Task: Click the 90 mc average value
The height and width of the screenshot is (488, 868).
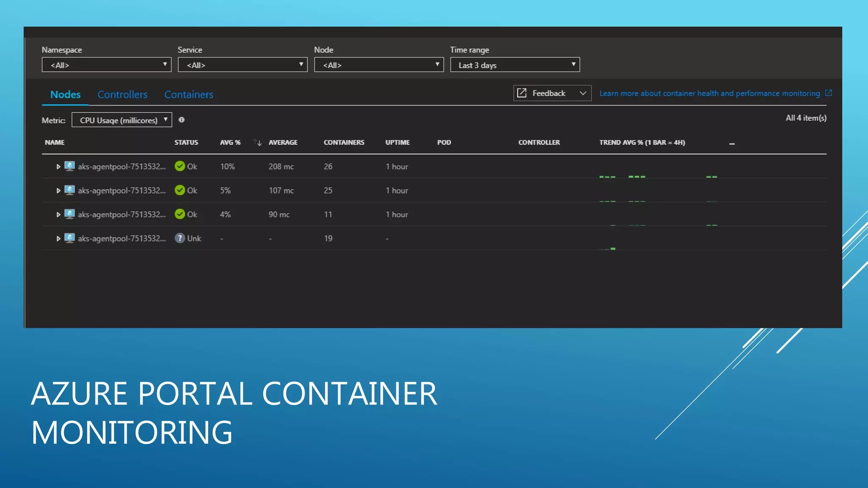Action: (279, 214)
